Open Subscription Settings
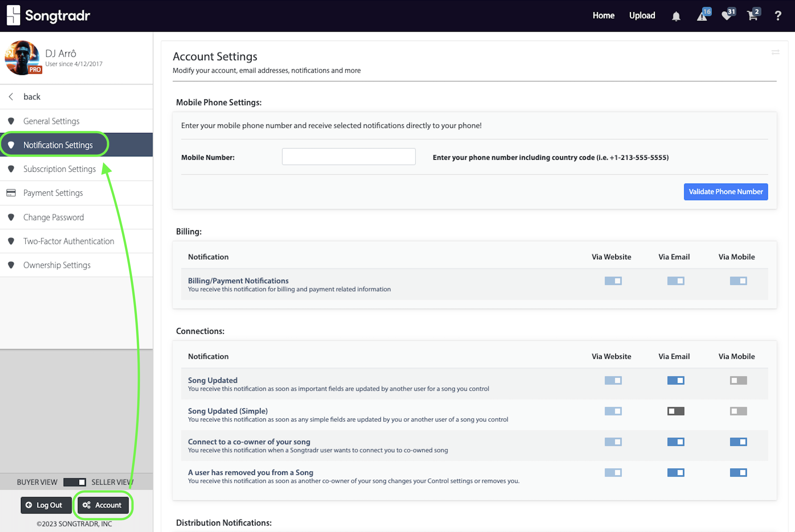Image resolution: width=795 pixels, height=532 pixels. point(76,169)
